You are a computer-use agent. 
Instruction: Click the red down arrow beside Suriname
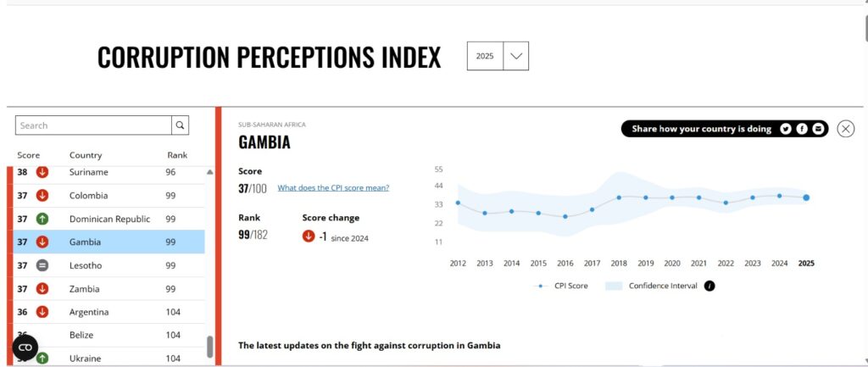(x=42, y=172)
